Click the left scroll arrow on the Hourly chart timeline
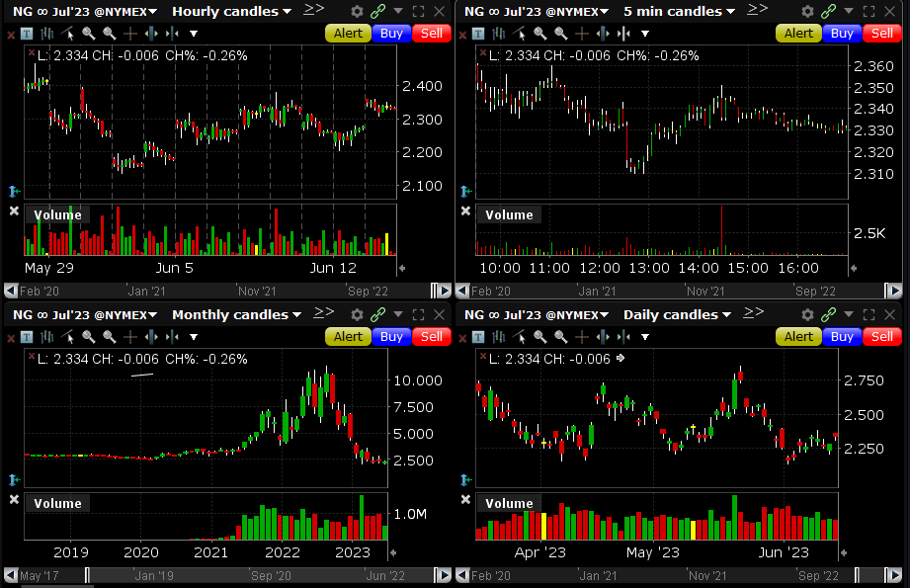Image resolution: width=910 pixels, height=588 pixels. pyautogui.click(x=10, y=291)
